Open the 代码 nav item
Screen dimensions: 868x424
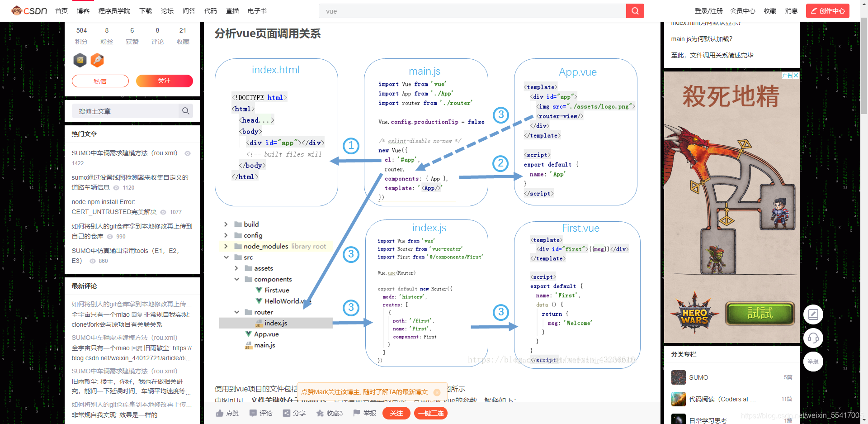[x=211, y=11]
